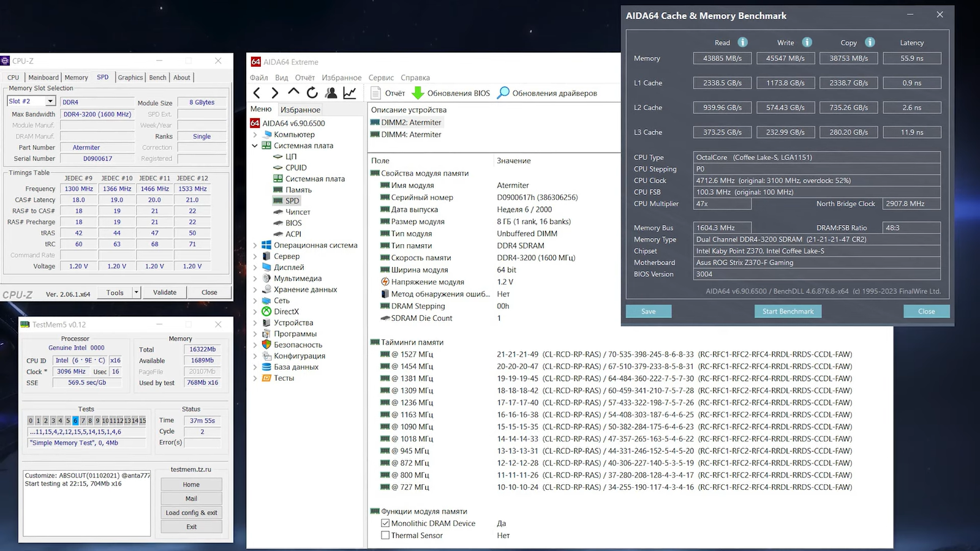
Task: Click the Start Benchmark button
Action: pyautogui.click(x=788, y=312)
